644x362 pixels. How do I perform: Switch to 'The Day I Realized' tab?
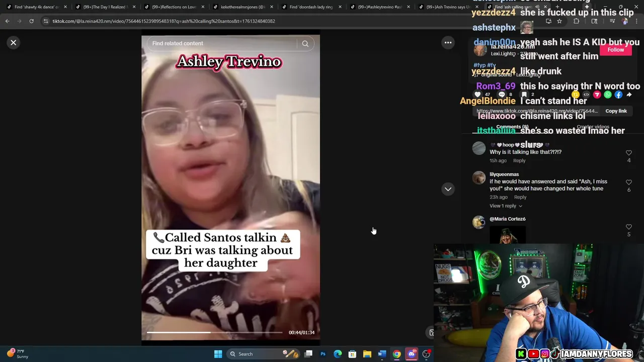(105, 7)
